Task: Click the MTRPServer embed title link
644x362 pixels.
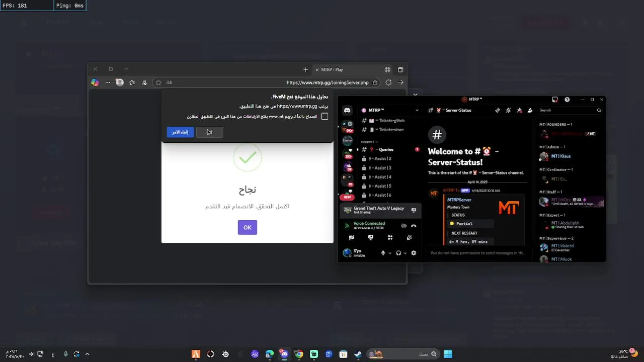Action: click(459, 200)
